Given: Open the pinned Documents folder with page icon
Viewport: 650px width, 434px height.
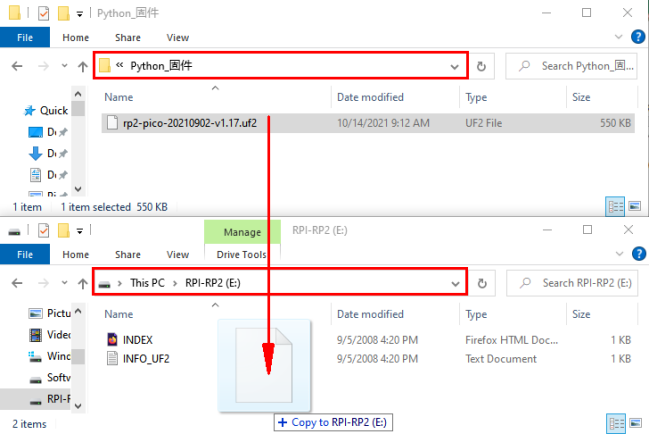Looking at the screenshot, I should click(x=47, y=175).
